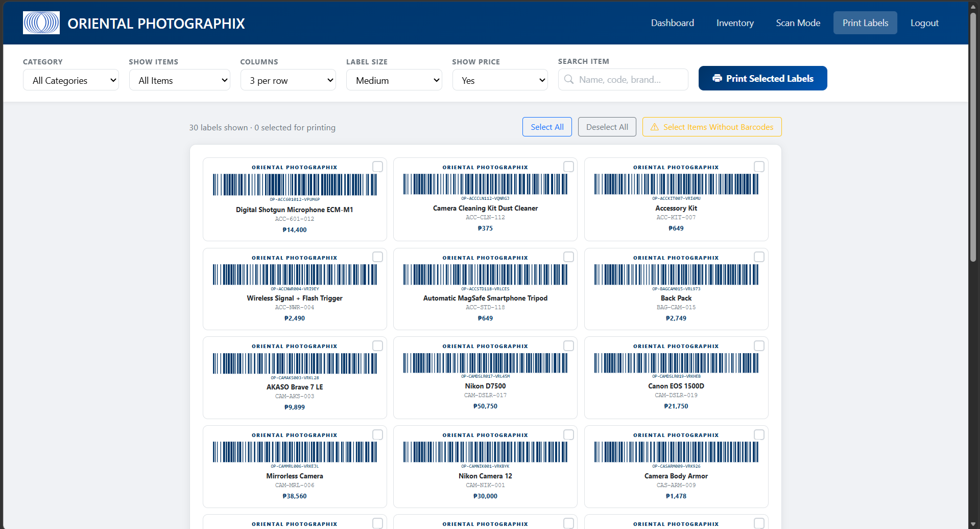Click the item code "CAM-DSLR-019"
The image size is (980, 529).
pos(676,396)
